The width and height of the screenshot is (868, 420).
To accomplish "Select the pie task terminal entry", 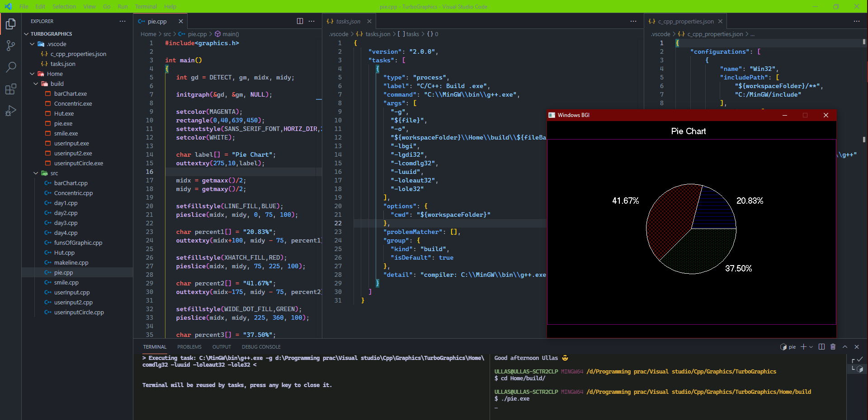I will (x=788, y=347).
